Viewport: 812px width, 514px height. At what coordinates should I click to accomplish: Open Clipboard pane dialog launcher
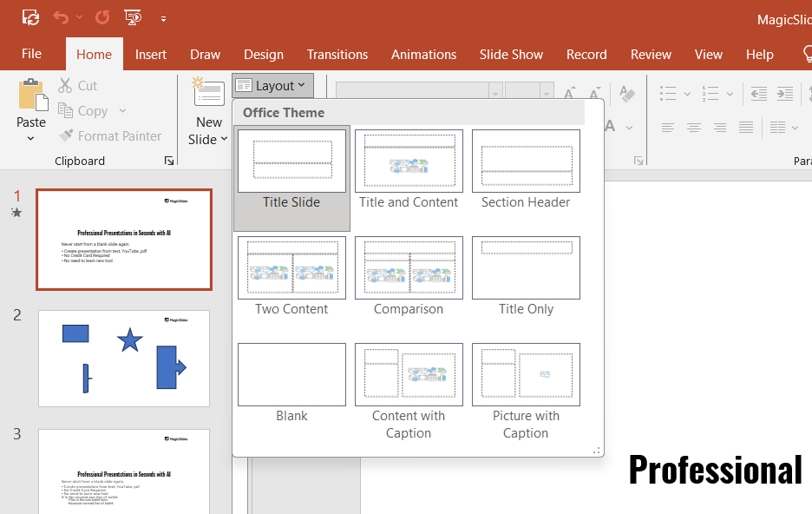[x=169, y=161]
